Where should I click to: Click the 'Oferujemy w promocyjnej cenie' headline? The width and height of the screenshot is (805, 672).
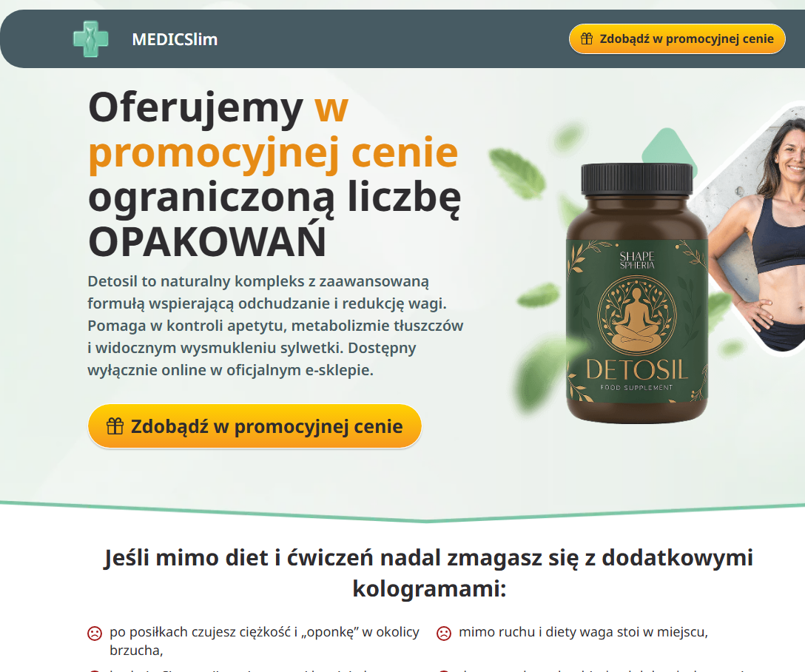(274, 174)
